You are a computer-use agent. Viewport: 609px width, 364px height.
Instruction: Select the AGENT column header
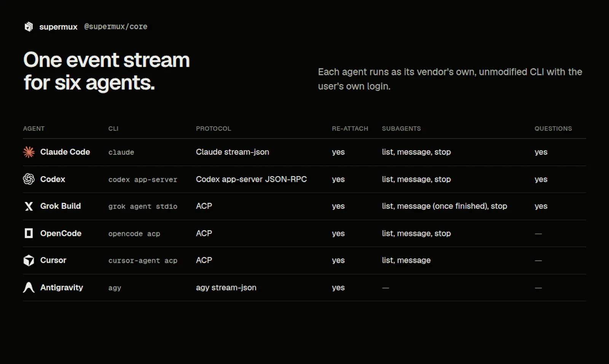[x=34, y=129]
